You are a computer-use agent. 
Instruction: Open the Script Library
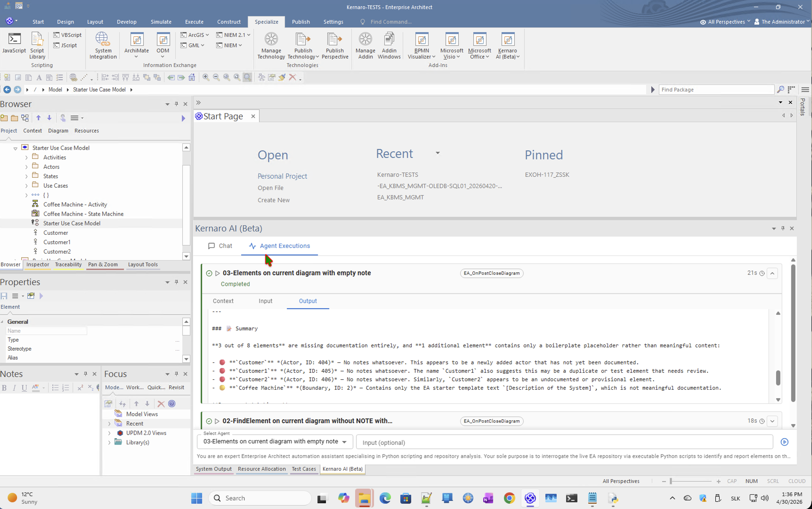37,45
